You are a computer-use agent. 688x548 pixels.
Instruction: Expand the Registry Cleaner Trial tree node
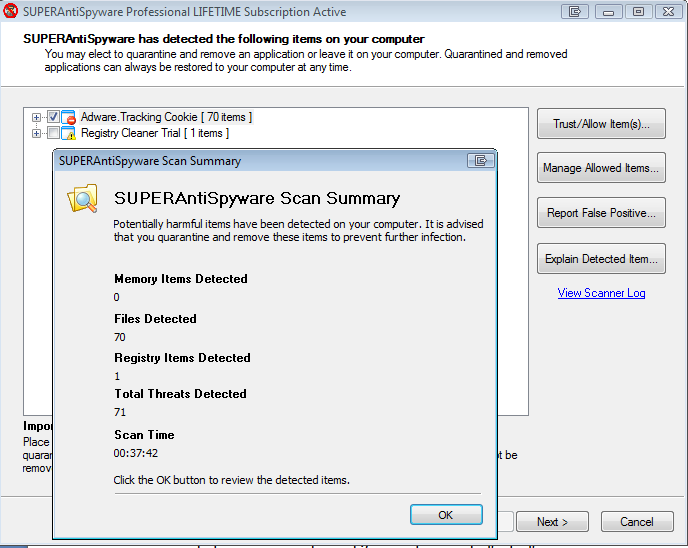click(37, 134)
